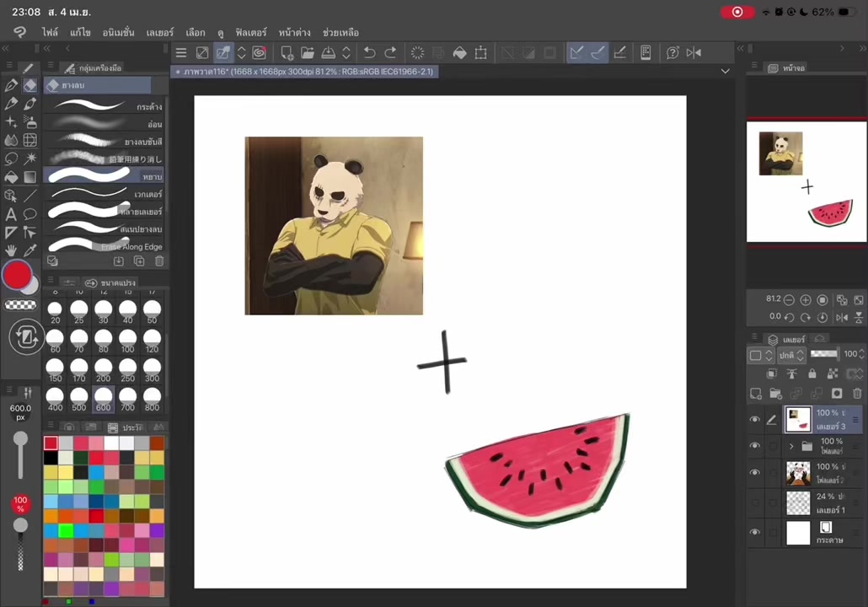Select the Balloon speech bubble tool
Image resolution: width=868 pixels, height=607 pixels.
[29, 214]
